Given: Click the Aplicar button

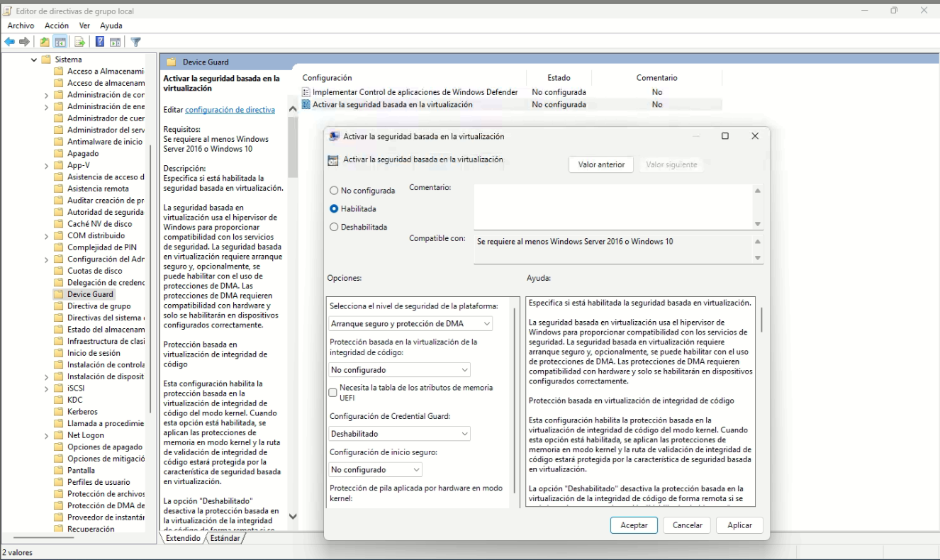Looking at the screenshot, I should click(x=739, y=525).
